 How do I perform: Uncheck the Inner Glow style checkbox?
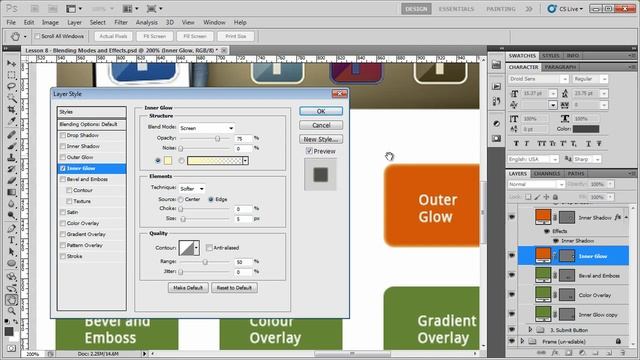pos(63,168)
